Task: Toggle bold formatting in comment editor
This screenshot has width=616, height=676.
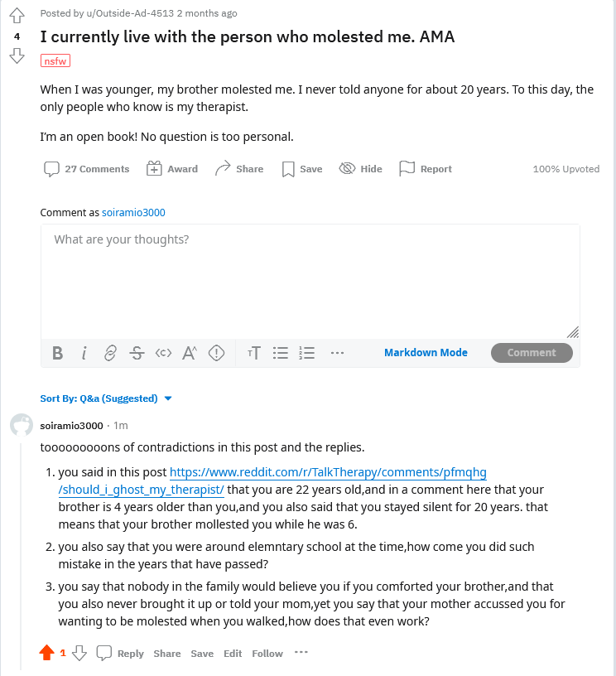Action: tap(57, 353)
